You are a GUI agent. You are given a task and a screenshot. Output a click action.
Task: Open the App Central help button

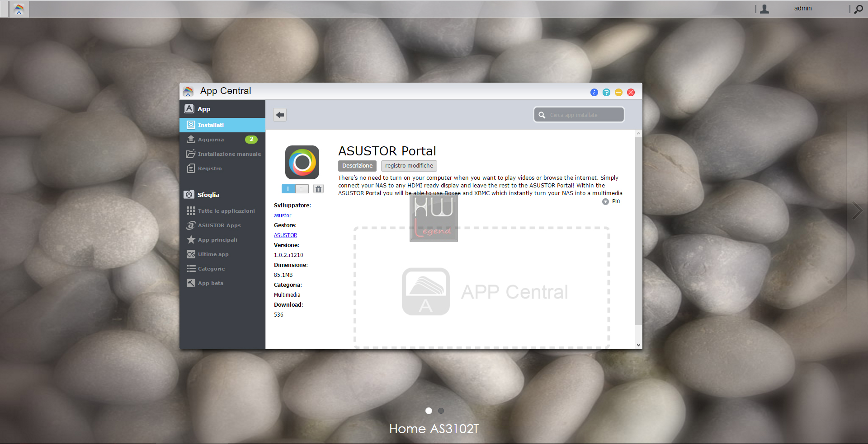[x=606, y=92]
